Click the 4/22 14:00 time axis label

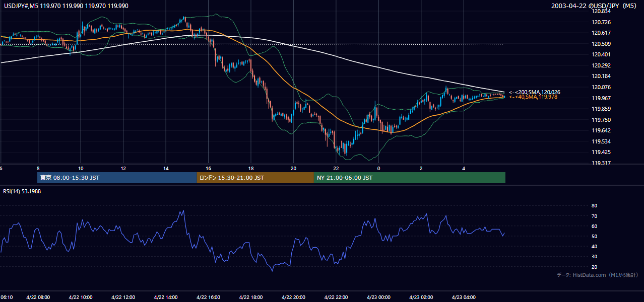[x=165, y=297]
